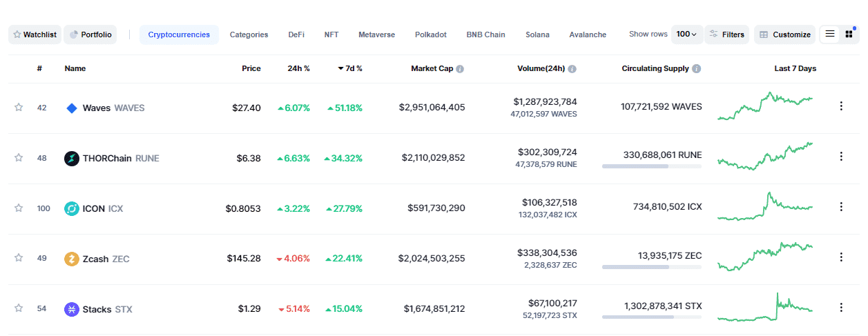Viewport: 868px width, 336px height.
Task: Click the Zcash circulating supply progress bar
Action: (651, 266)
